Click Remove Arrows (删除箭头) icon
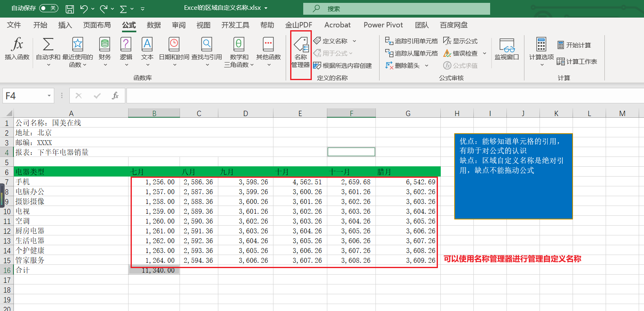Viewport: 644px width, 311px height. point(389,65)
